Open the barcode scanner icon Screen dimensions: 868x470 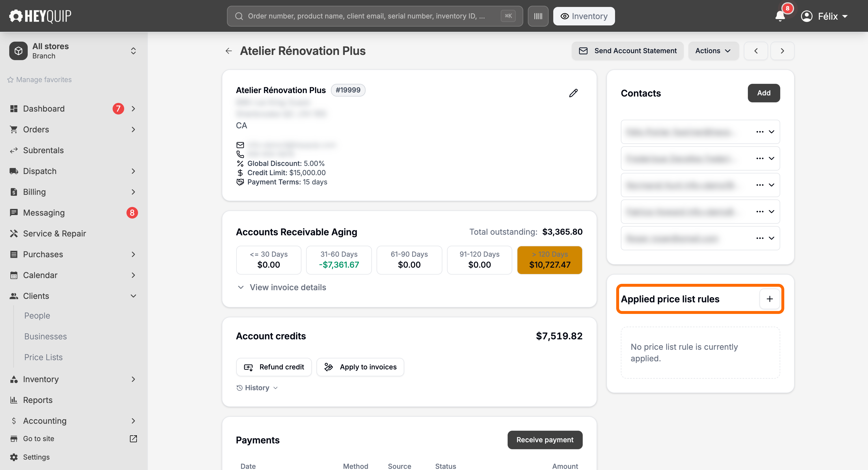coord(538,16)
